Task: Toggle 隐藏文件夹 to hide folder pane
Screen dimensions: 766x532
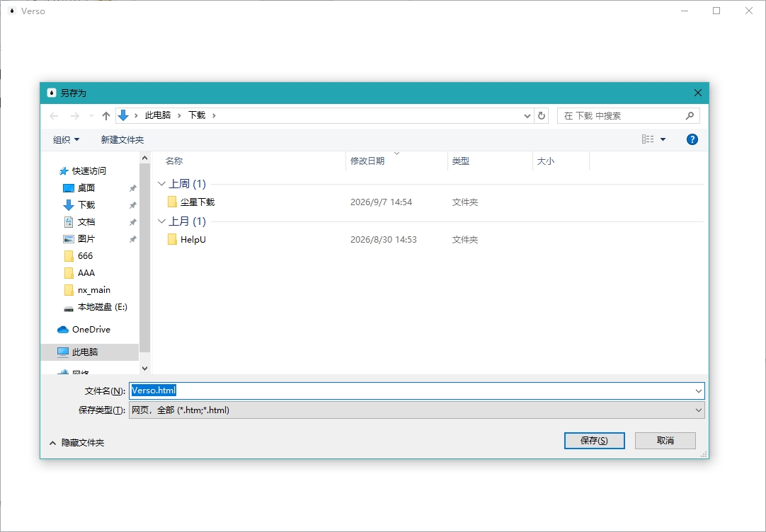Action: coord(76,443)
